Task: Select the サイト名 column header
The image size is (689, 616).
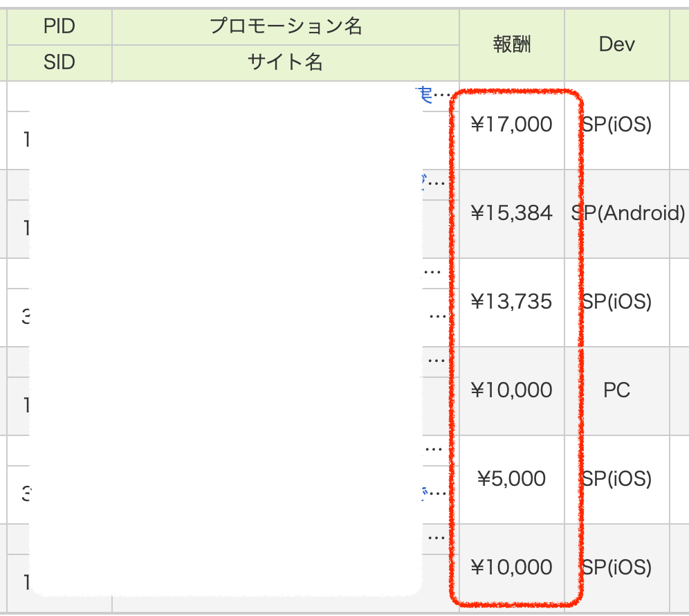Action: 286,63
